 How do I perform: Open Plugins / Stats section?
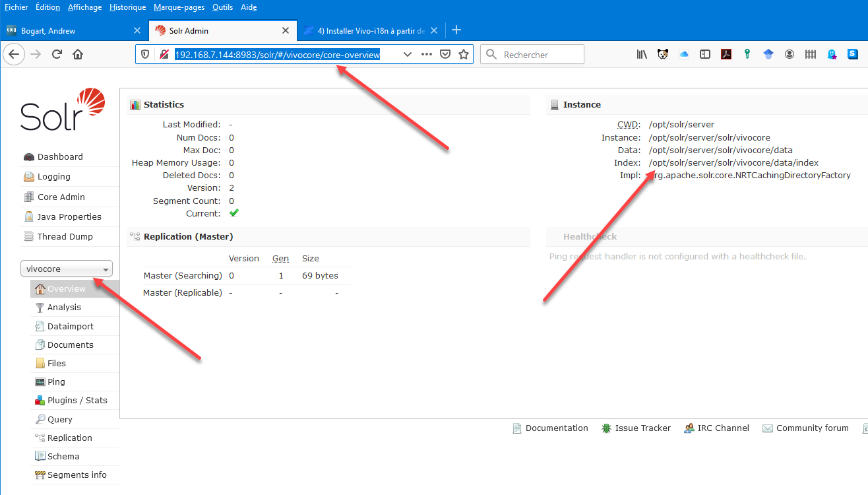(77, 400)
